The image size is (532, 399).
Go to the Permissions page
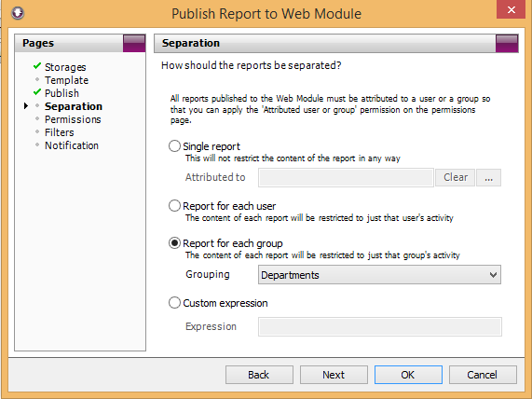pyautogui.click(x=73, y=119)
